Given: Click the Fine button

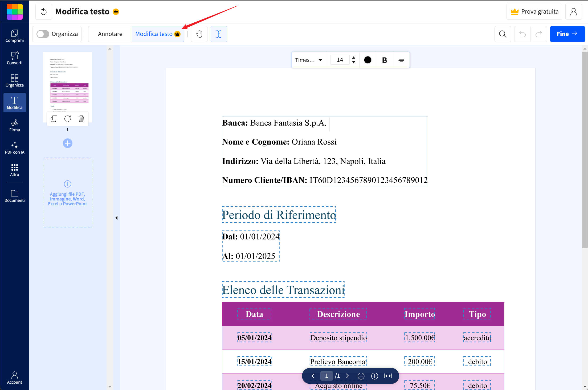Looking at the screenshot, I should tap(567, 34).
